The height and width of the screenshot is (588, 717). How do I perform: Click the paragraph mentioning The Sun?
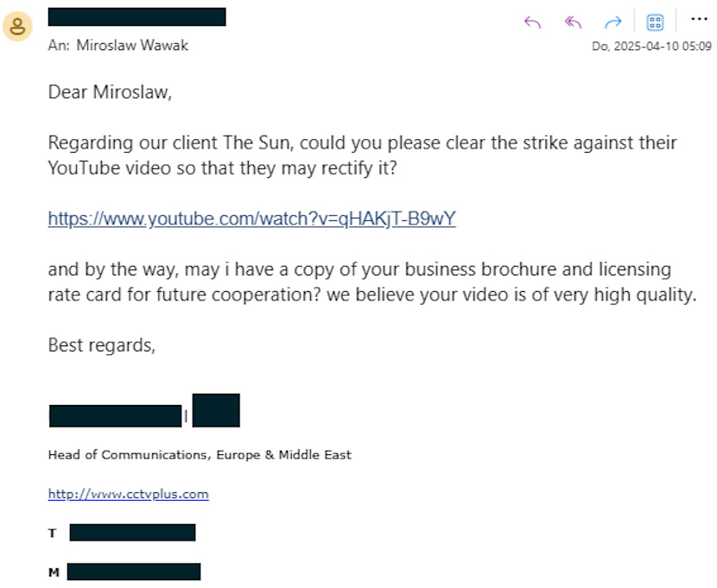[x=362, y=155]
